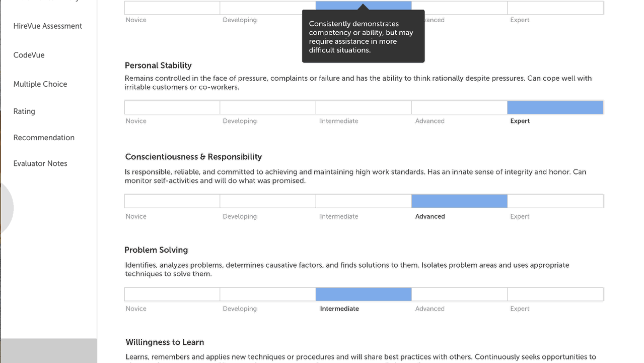Mark Conscientiousness & Responsibility as Expert
The image size is (644, 363).
click(x=555, y=201)
